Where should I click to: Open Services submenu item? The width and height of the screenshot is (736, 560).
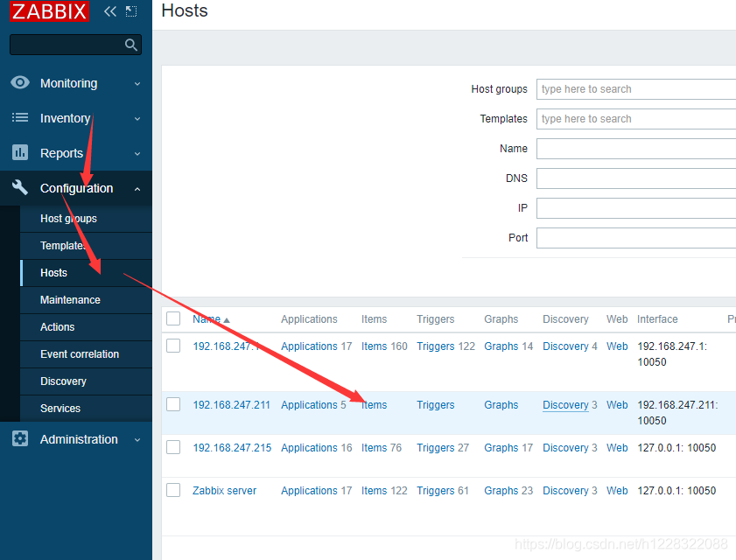tap(86, 409)
